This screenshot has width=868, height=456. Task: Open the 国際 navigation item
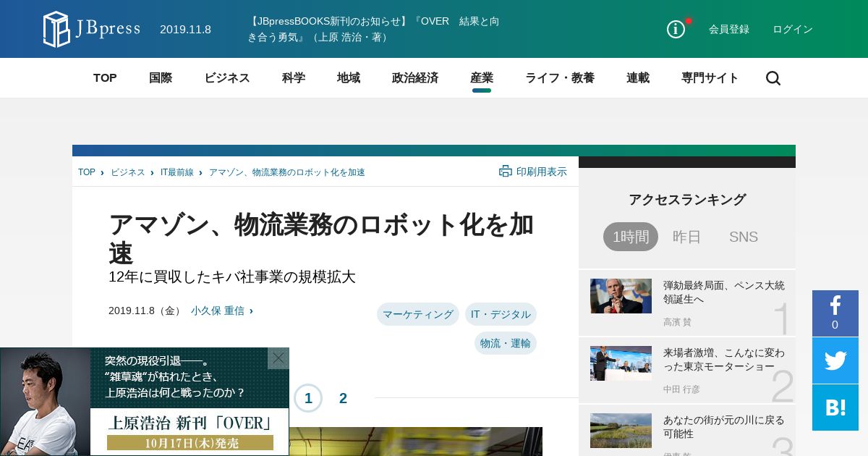click(161, 78)
